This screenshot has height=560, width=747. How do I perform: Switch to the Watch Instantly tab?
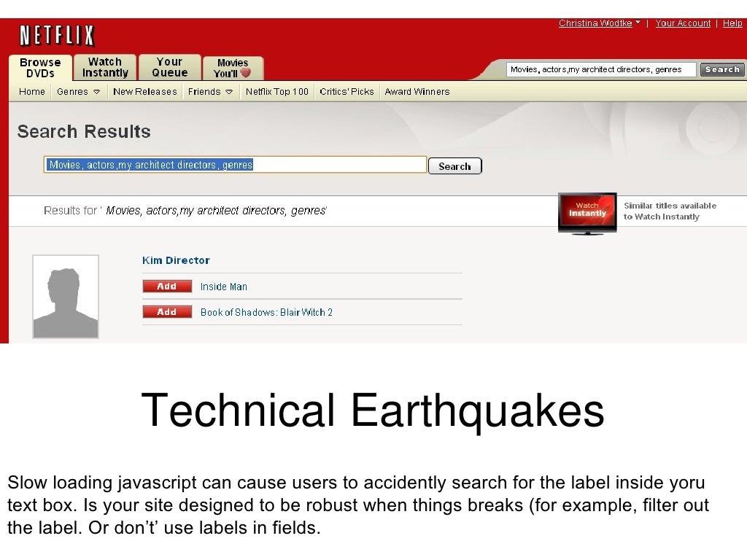point(105,67)
